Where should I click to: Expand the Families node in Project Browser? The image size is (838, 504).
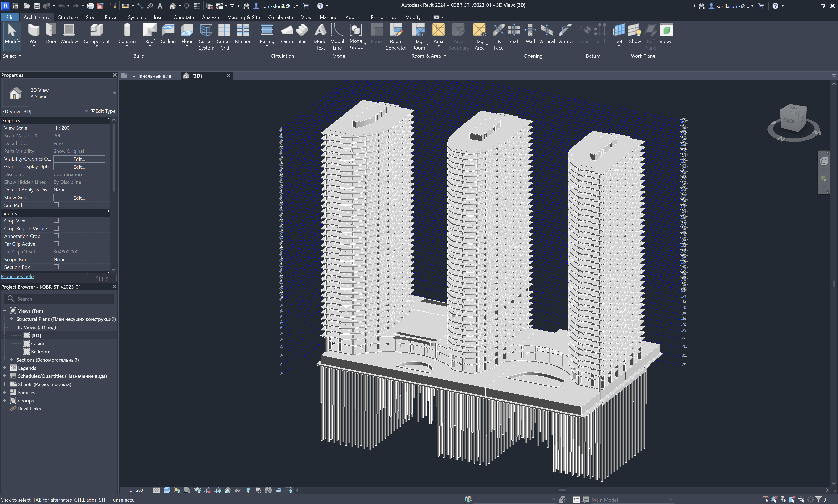click(5, 392)
